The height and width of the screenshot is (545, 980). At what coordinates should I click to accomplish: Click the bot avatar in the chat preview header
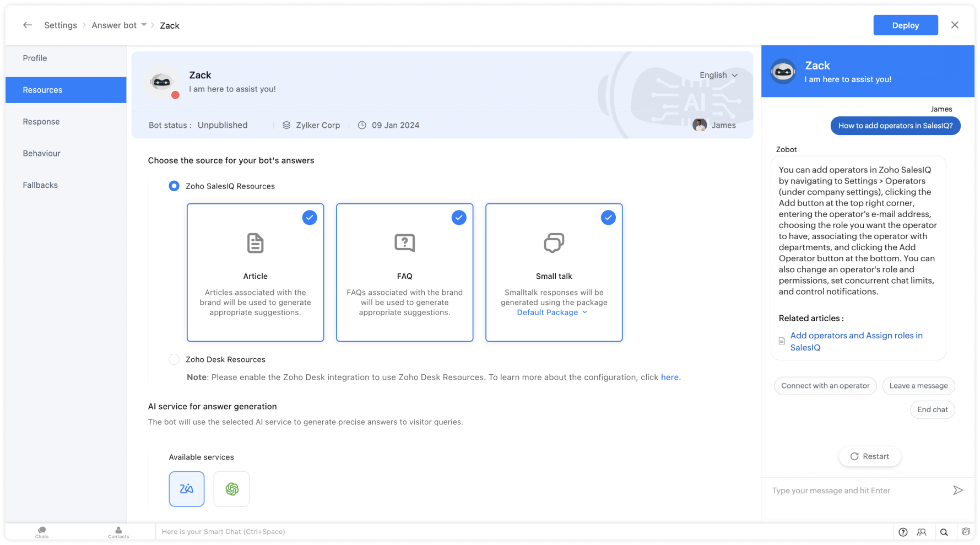click(783, 72)
